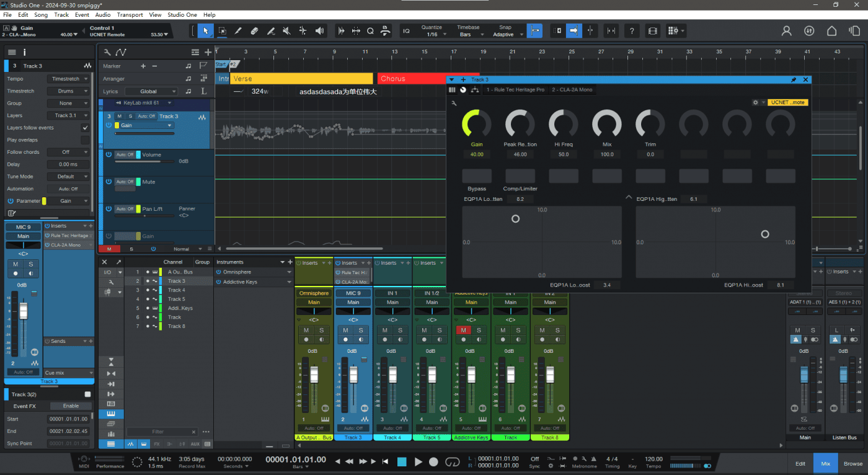Adjust the MIC 9 channel volume fader

(x=353, y=375)
